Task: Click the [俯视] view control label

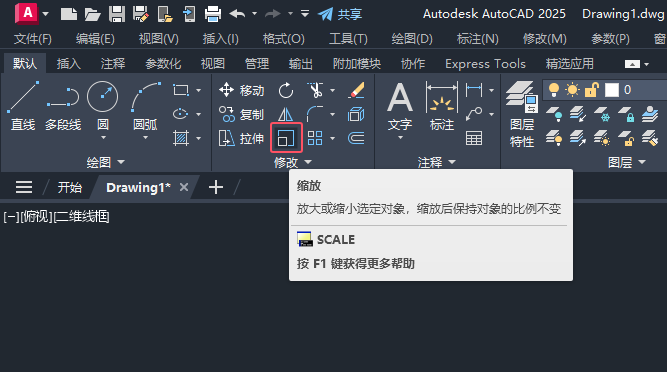Action: click(x=36, y=217)
